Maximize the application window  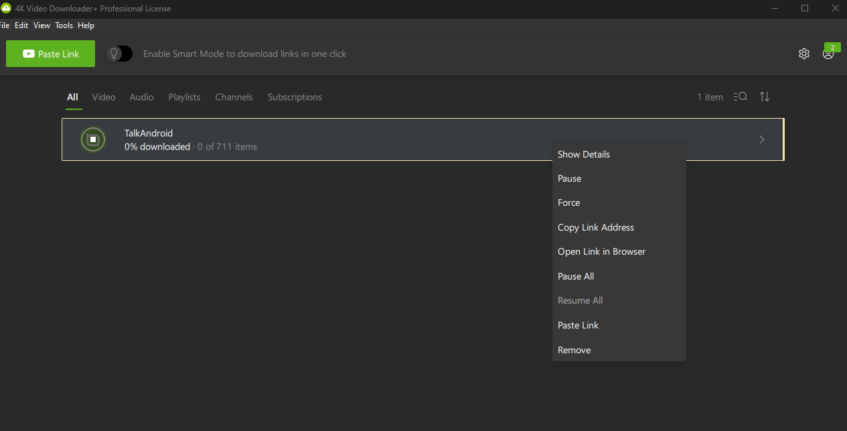coord(804,8)
